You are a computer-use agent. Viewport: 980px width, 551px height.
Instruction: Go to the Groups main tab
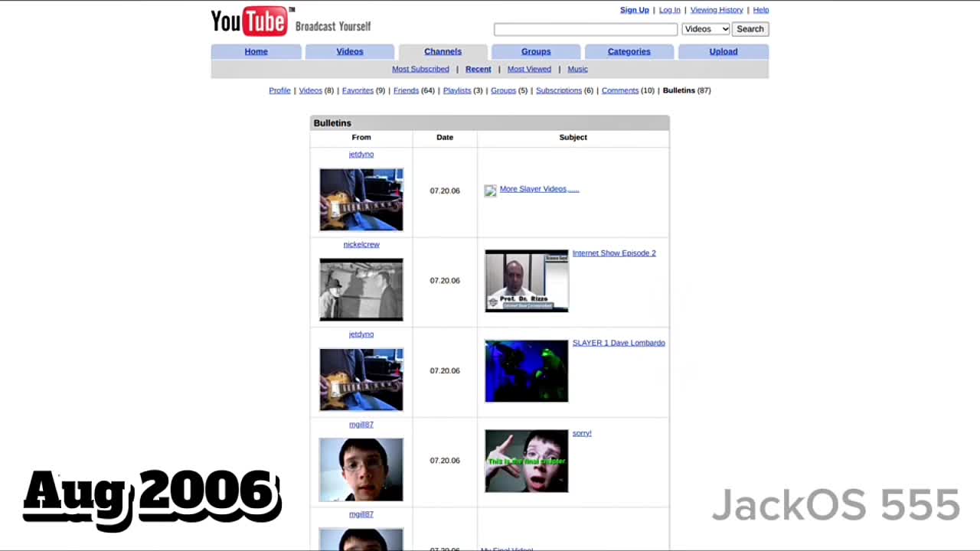[x=536, y=51]
